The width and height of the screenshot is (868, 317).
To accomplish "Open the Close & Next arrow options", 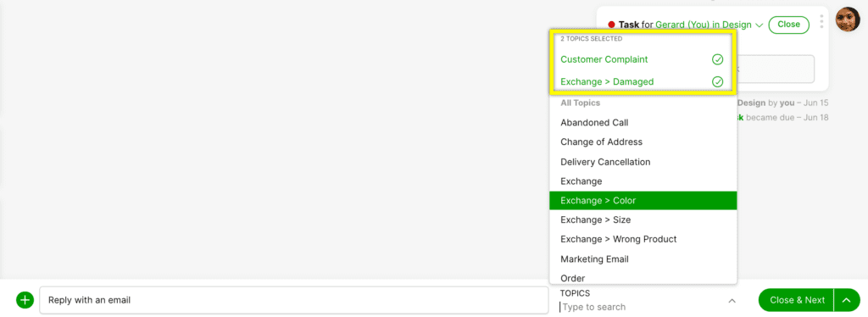I will point(847,300).
